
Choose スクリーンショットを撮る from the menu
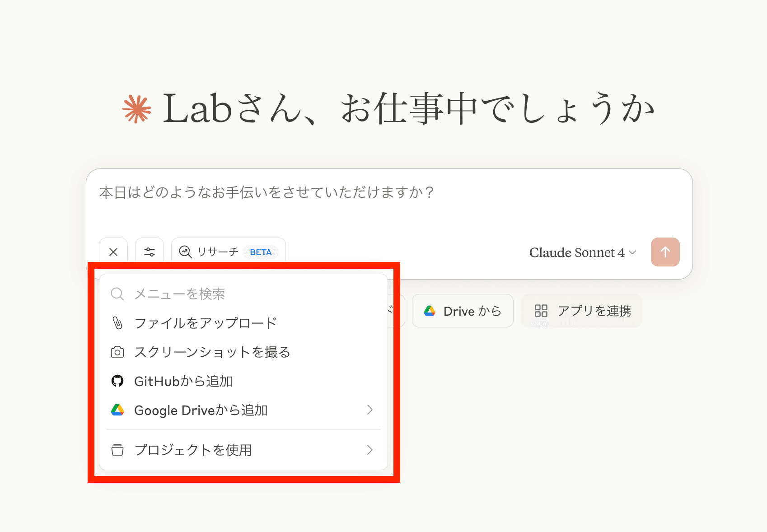(212, 352)
